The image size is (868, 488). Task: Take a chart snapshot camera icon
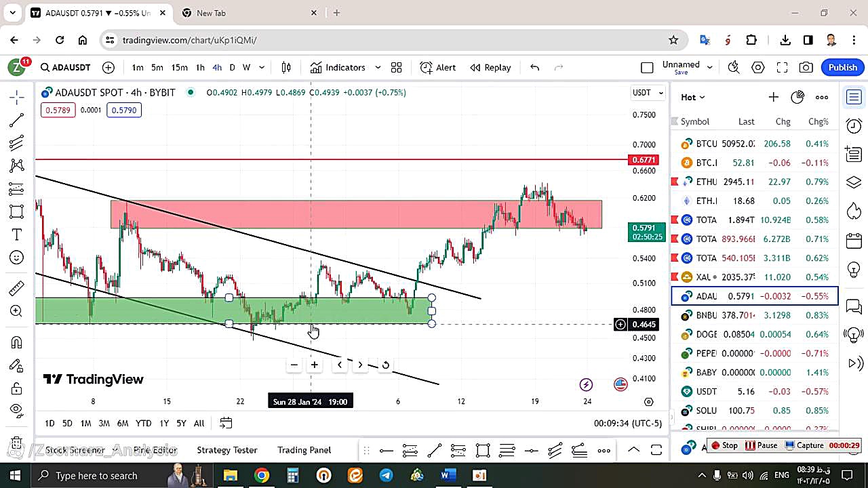806,67
